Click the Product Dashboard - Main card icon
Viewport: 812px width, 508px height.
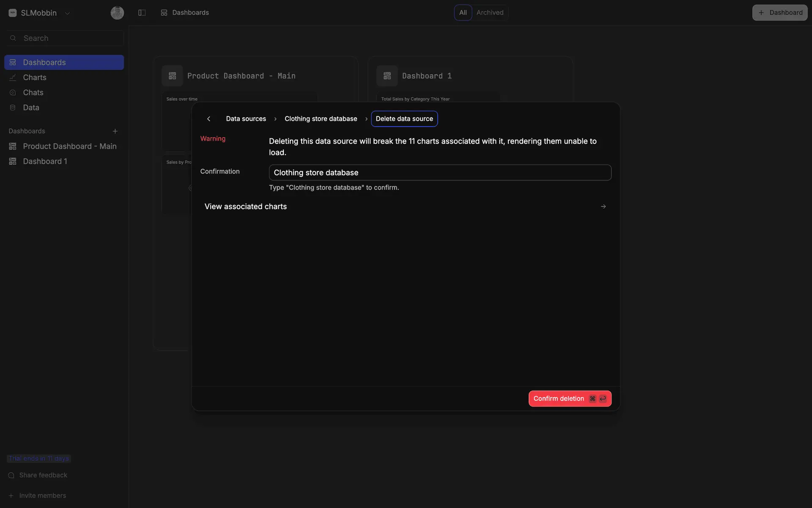point(172,76)
